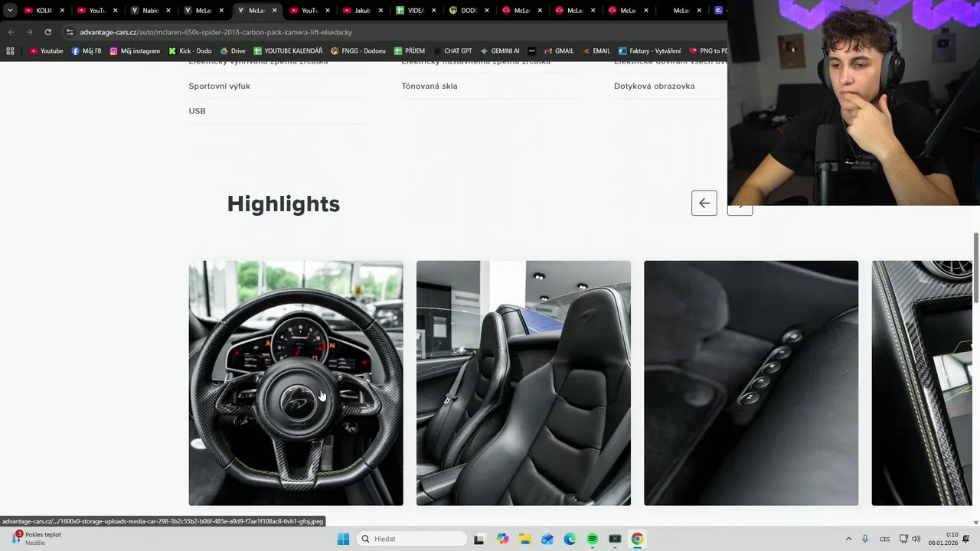The width and height of the screenshot is (980, 551).
Task: Click the advantage-cars.cz address bar URL
Action: 216,32
